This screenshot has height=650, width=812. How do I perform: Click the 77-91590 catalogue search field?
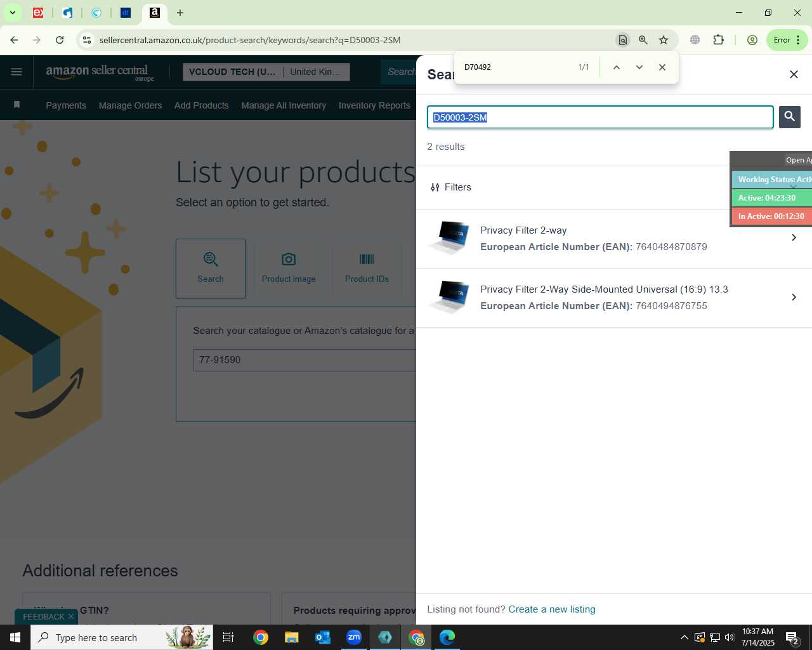[304, 360]
